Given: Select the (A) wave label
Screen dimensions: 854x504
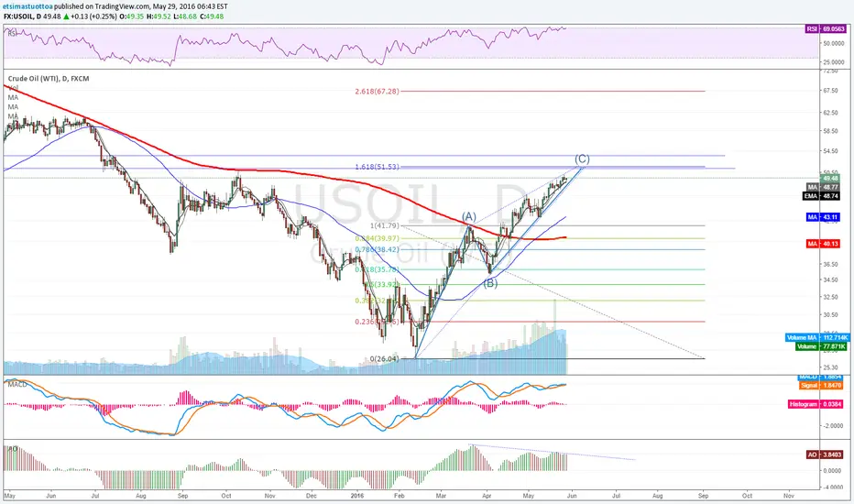Looking at the screenshot, I should 469,216.
